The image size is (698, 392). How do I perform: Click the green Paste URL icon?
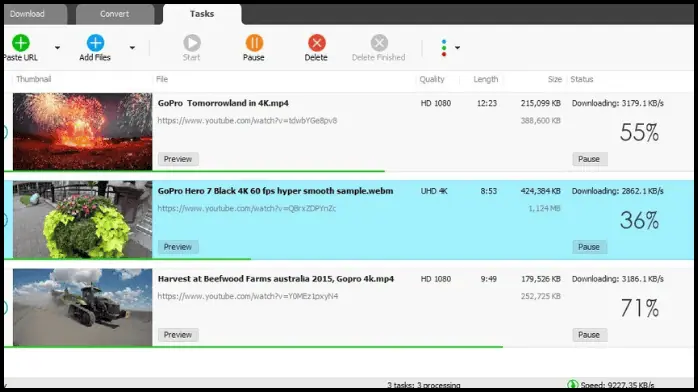[20, 43]
